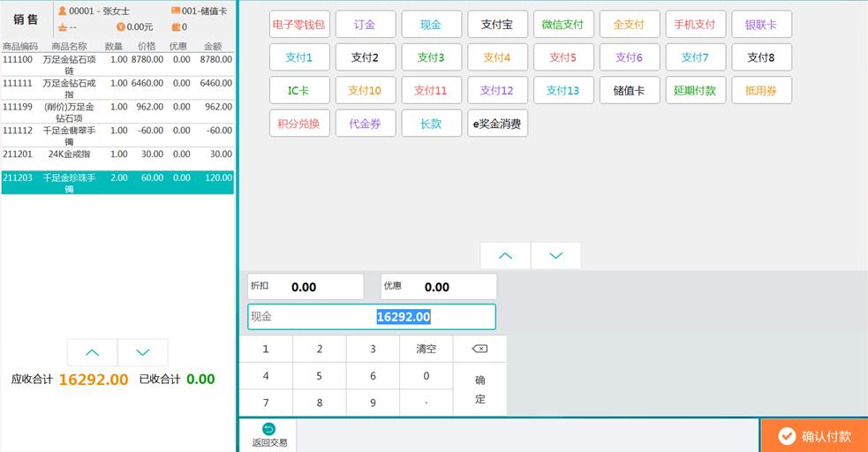This screenshot has width=868, height=452.
Task: Click the 支付10 button
Action: click(x=366, y=90)
